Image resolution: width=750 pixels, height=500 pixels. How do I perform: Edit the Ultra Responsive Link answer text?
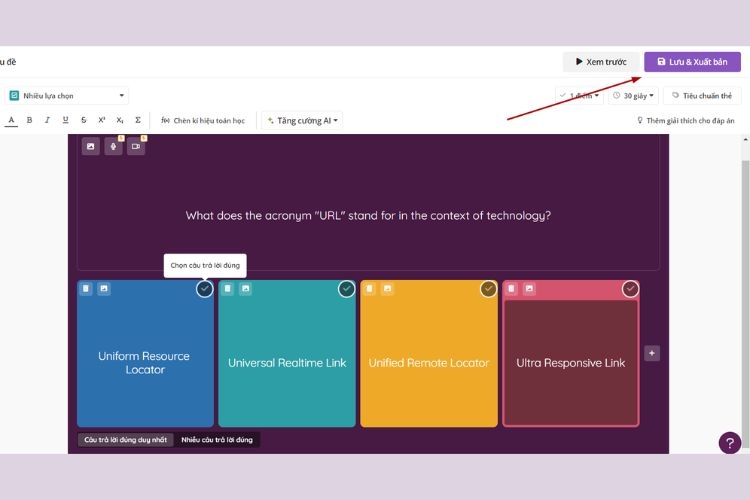coord(571,363)
